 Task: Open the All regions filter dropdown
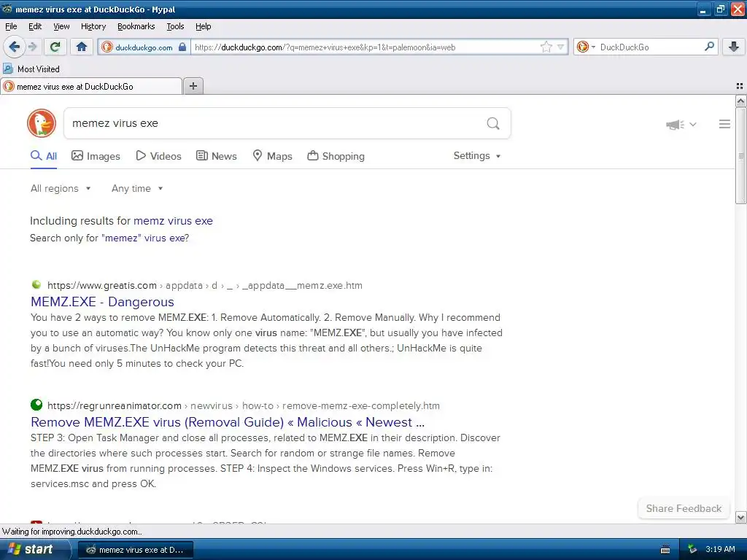[x=61, y=189]
